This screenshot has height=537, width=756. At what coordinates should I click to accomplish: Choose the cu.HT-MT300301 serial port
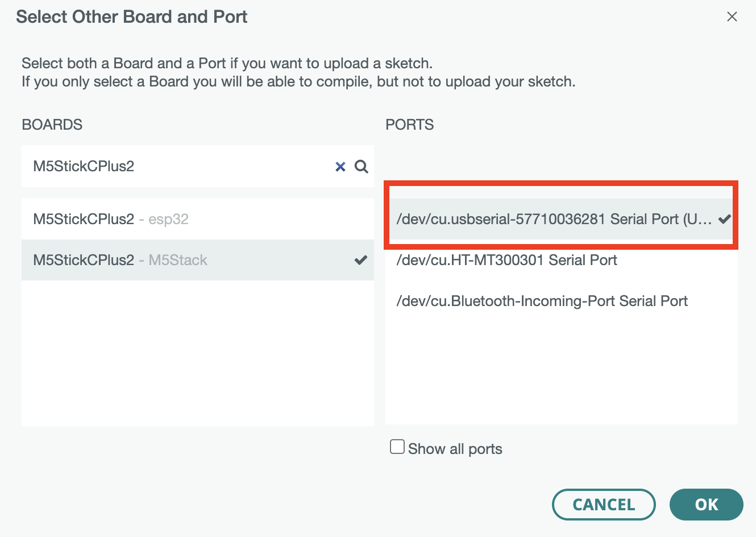506,260
